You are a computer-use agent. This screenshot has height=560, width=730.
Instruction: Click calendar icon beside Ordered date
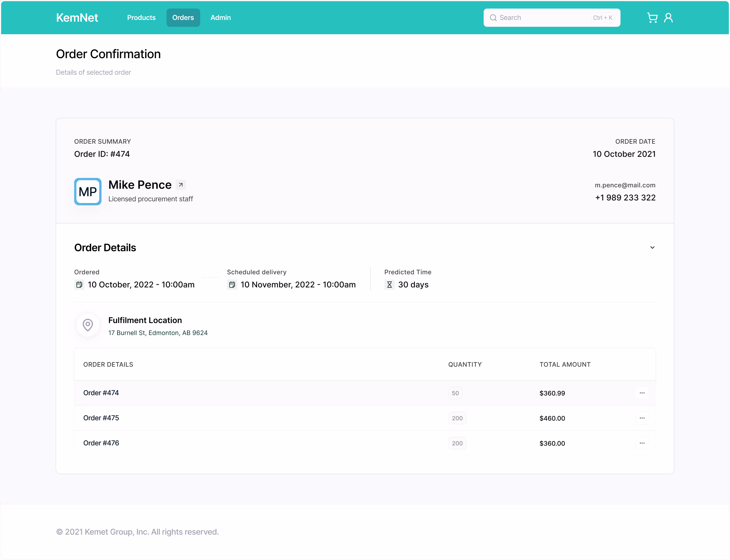pos(79,285)
